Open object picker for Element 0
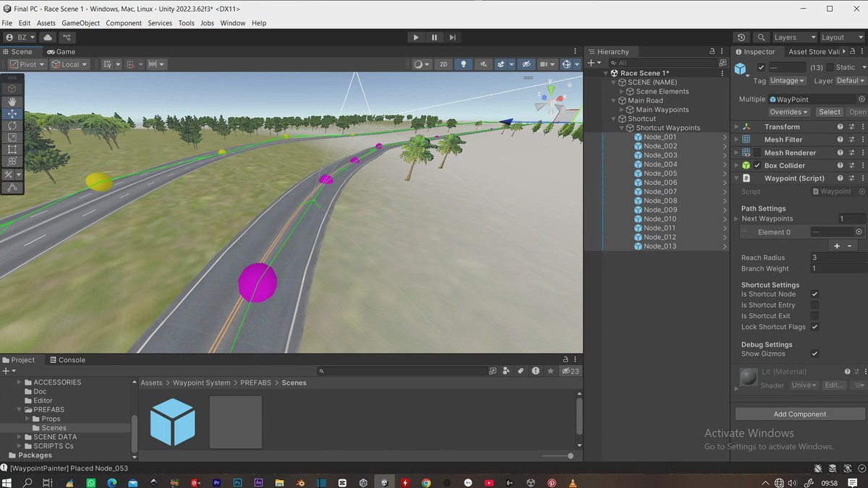The height and width of the screenshot is (488, 868). pyautogui.click(x=859, y=232)
